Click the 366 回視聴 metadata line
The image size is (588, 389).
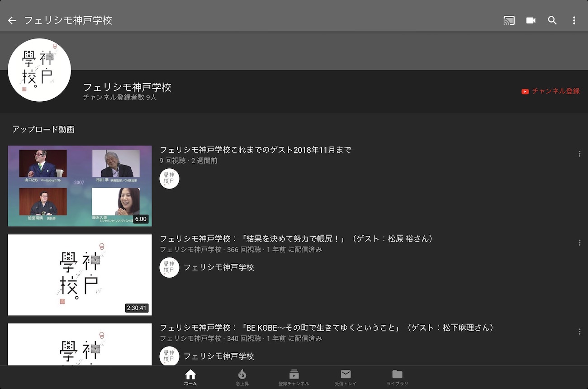click(241, 250)
